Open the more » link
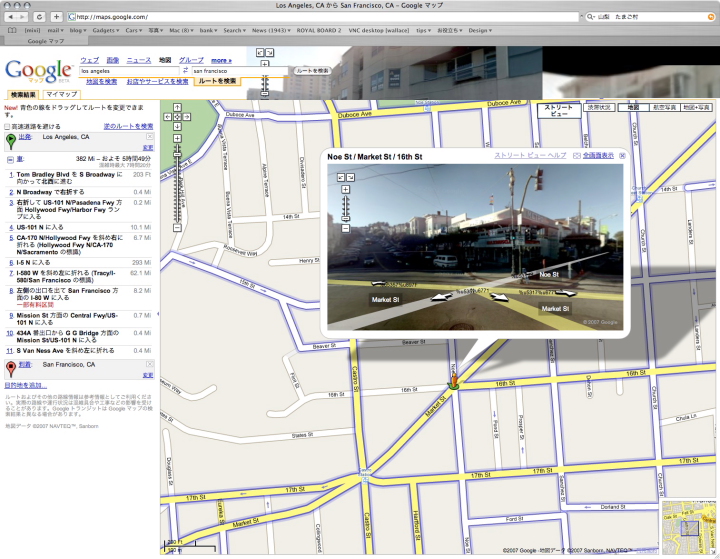720x559 pixels. pyautogui.click(x=221, y=60)
